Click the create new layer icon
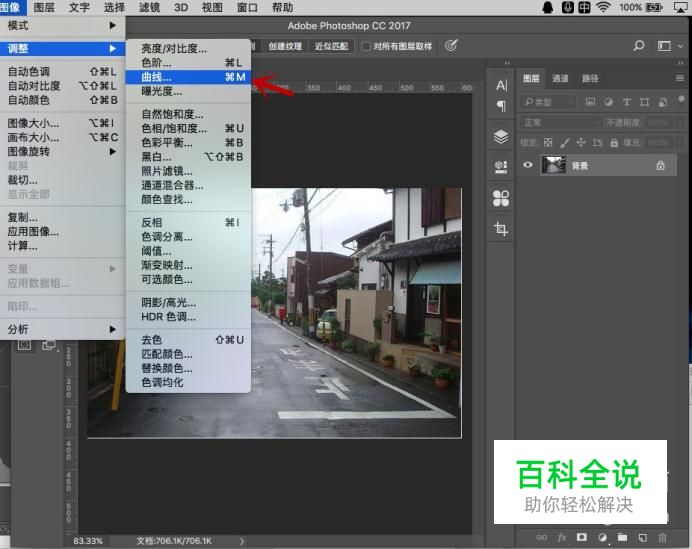 point(641,538)
